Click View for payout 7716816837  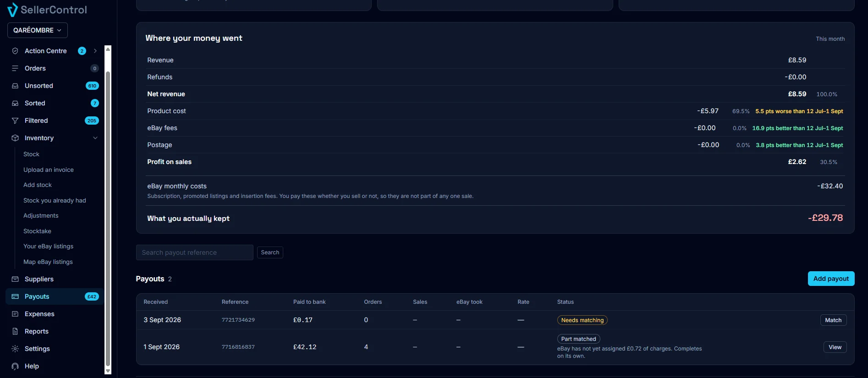(x=835, y=347)
